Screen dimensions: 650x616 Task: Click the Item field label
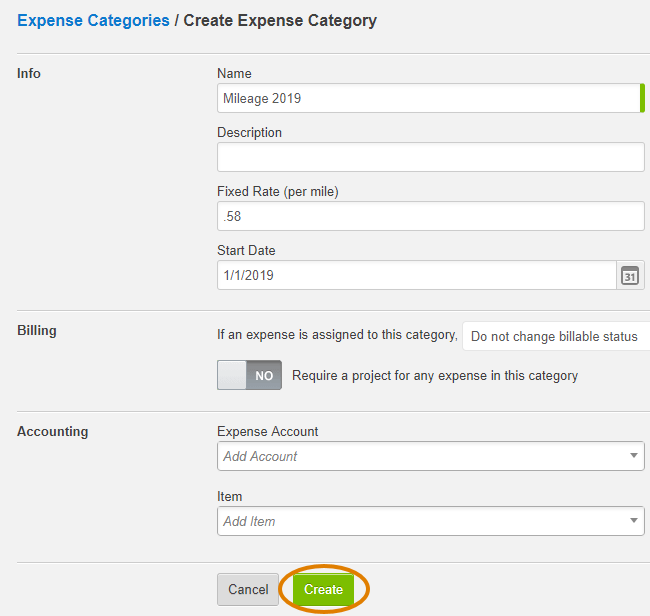[x=229, y=497]
